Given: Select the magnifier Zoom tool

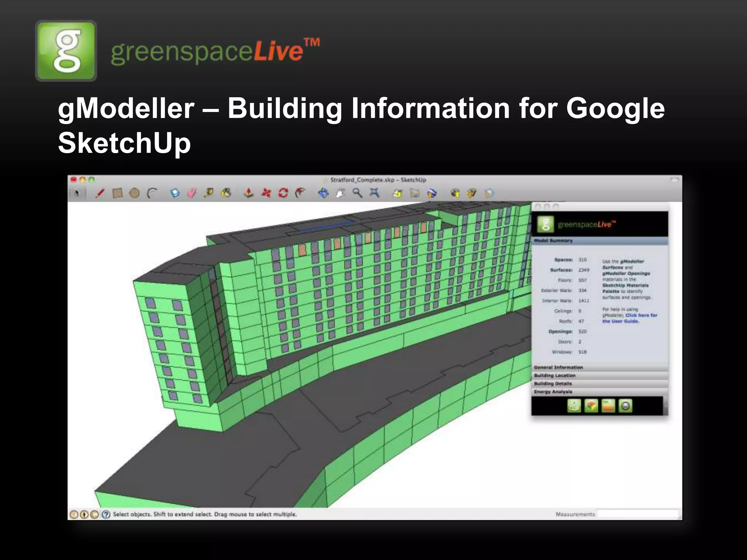Looking at the screenshot, I should pos(357,193).
